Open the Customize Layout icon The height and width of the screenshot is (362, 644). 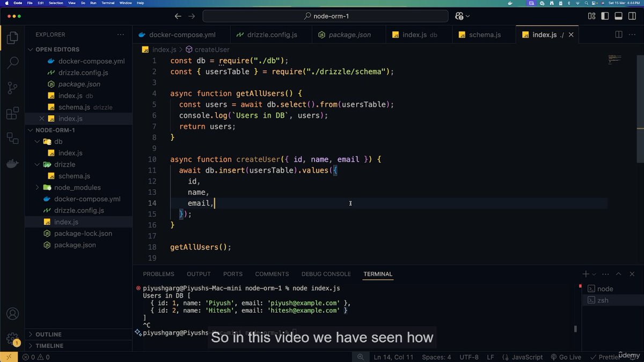pyautogui.click(x=591, y=16)
